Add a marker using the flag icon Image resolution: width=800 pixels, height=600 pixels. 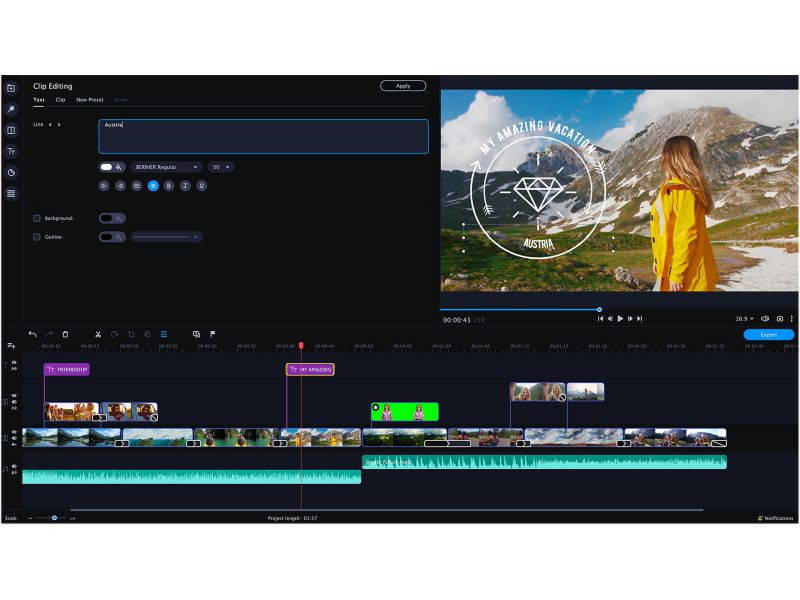pos(213,333)
